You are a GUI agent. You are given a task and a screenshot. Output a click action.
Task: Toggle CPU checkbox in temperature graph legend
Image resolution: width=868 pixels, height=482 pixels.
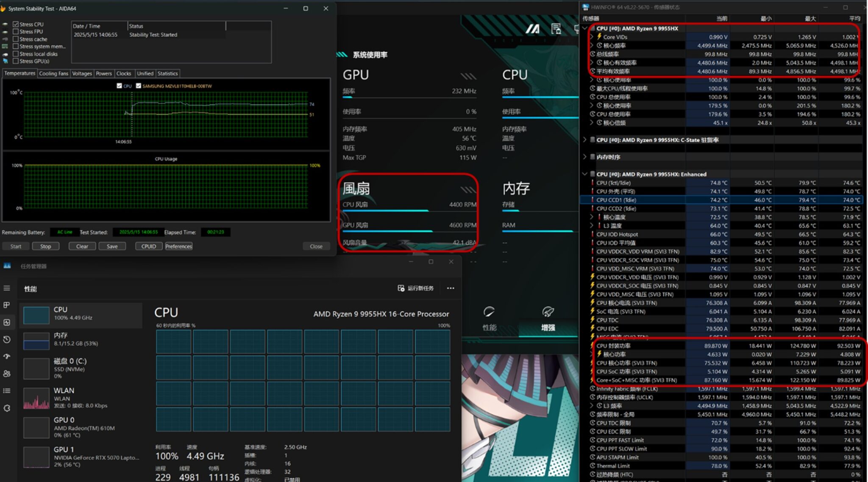pos(119,86)
